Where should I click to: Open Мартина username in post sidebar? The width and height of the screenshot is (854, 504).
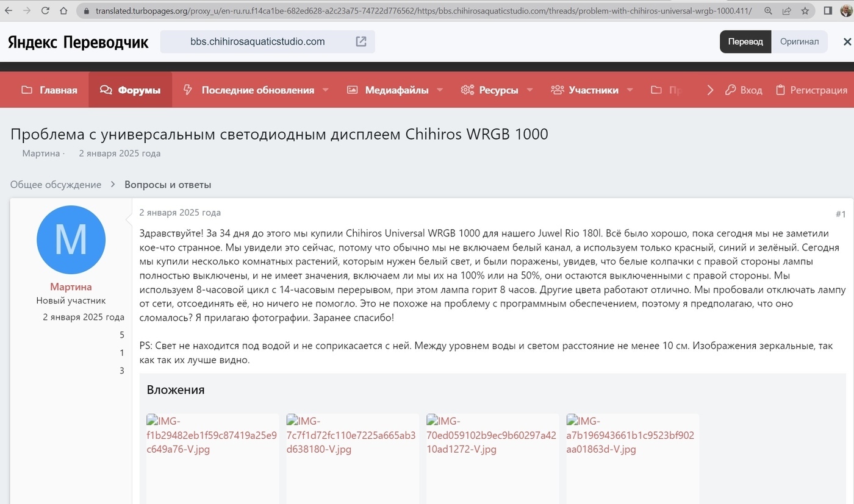click(71, 287)
